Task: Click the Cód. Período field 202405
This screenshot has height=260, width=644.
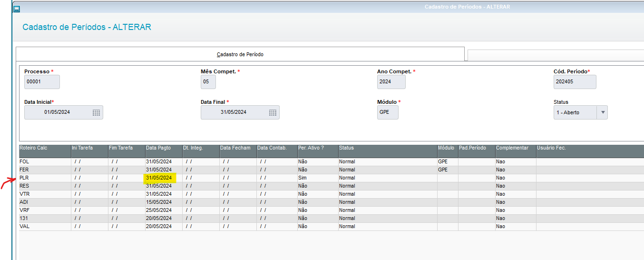Action: (575, 82)
